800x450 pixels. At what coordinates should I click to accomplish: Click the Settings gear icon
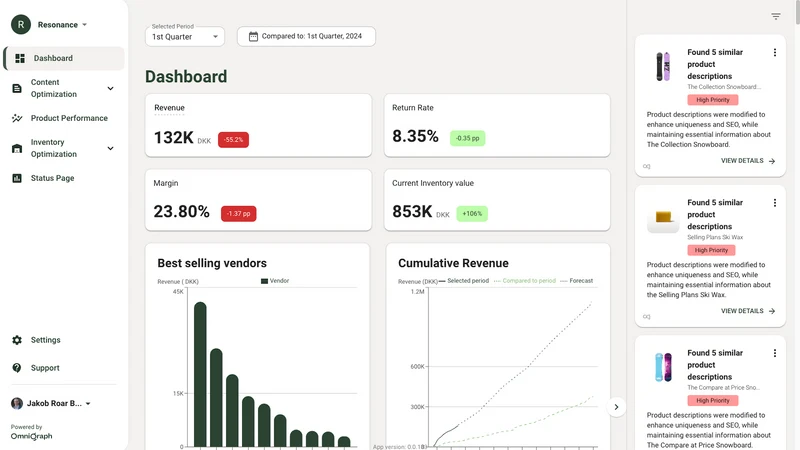click(x=17, y=340)
